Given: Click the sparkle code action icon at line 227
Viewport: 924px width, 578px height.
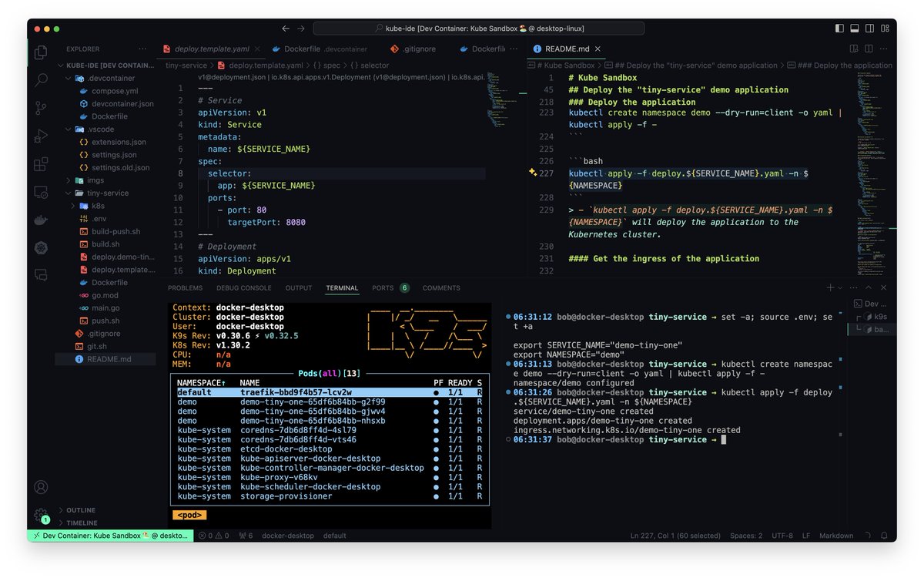Looking at the screenshot, I should click(533, 173).
